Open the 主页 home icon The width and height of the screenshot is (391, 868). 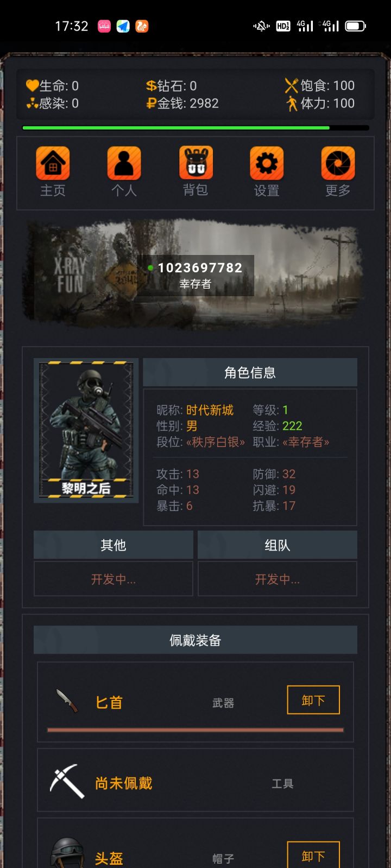click(x=53, y=163)
